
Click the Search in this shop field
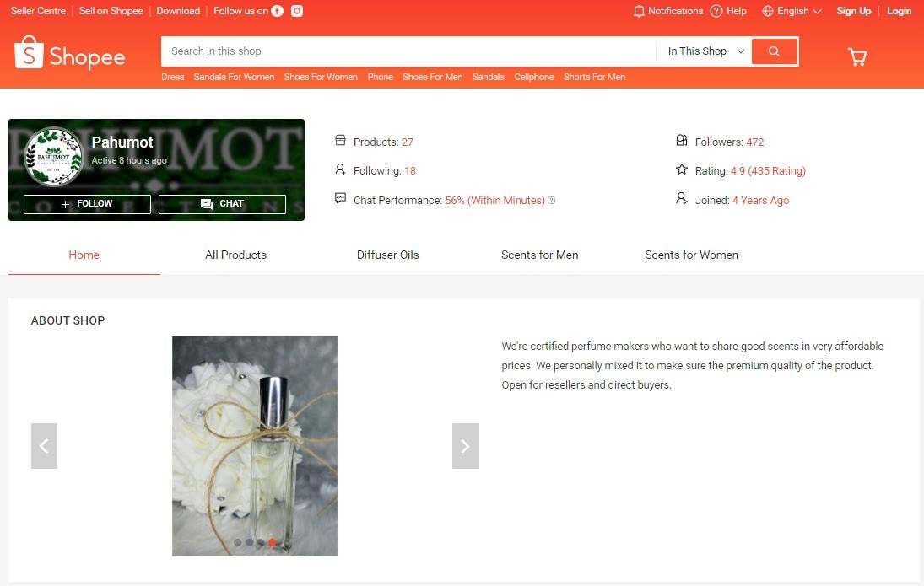[408, 51]
